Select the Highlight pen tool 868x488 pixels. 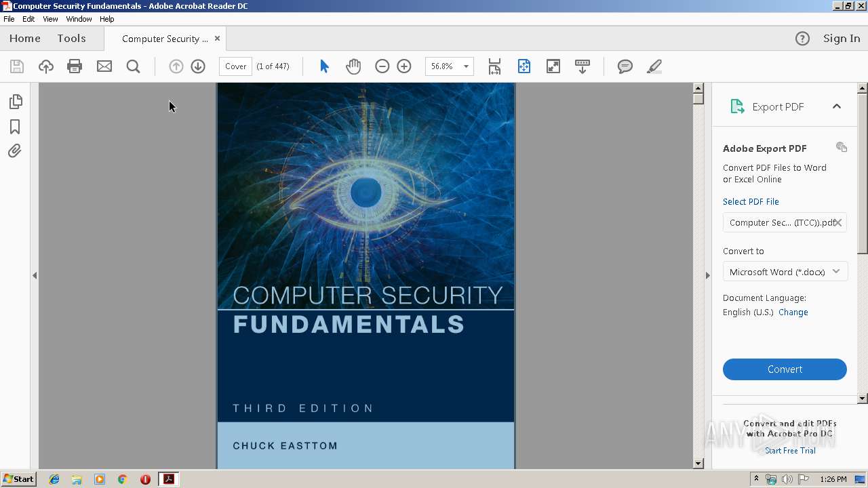(x=654, y=66)
